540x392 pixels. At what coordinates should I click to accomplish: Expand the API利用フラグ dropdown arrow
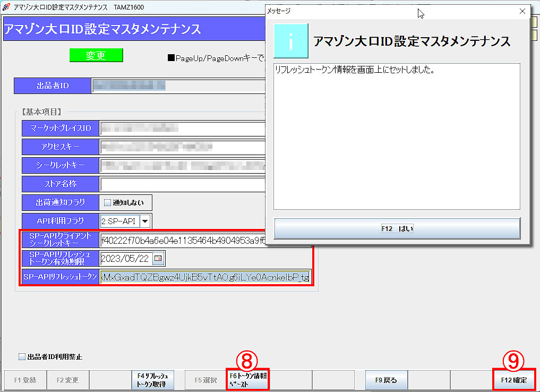145,221
